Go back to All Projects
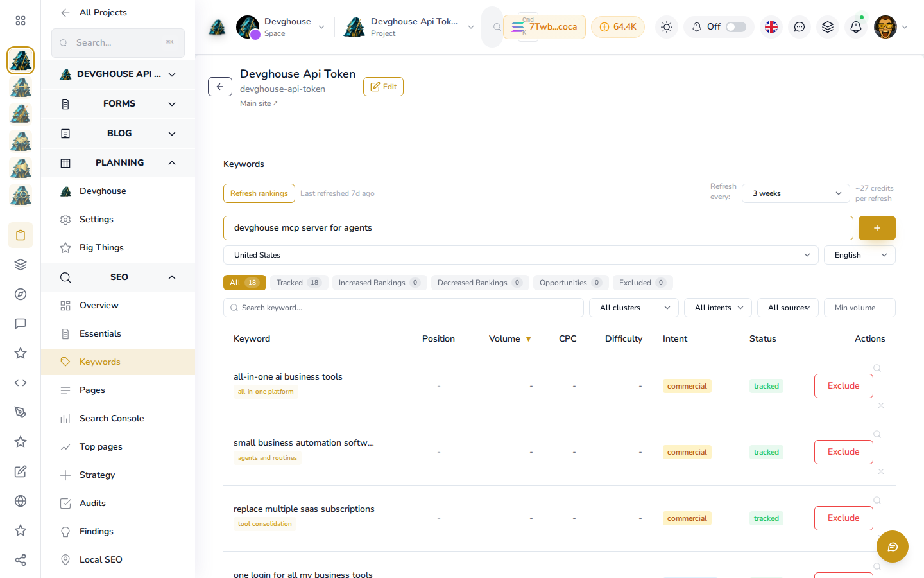The image size is (924, 578). tap(94, 13)
